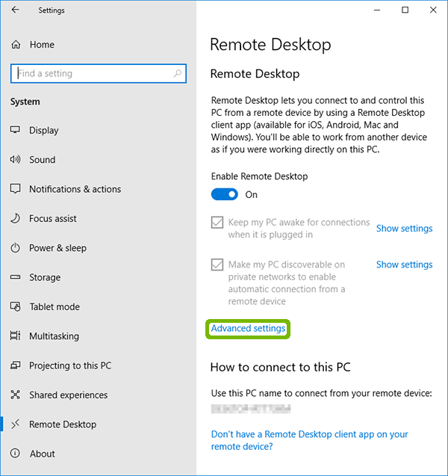
Task: Click the Power & sleep icon
Action: coord(15,248)
